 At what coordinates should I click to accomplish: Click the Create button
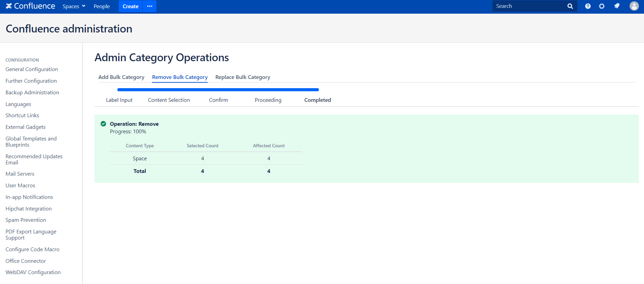coord(130,6)
